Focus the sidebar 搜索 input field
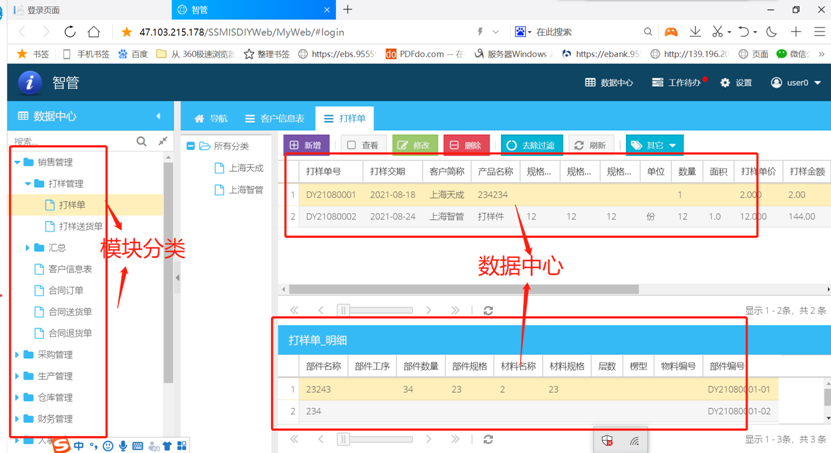This screenshot has width=831, height=453. (x=72, y=141)
